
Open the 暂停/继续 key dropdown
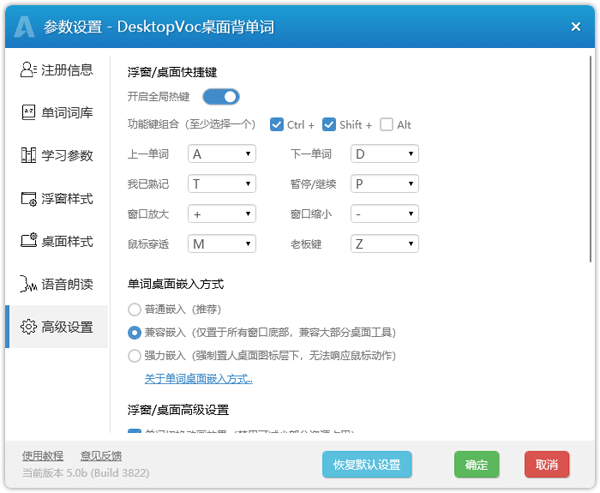point(385,184)
